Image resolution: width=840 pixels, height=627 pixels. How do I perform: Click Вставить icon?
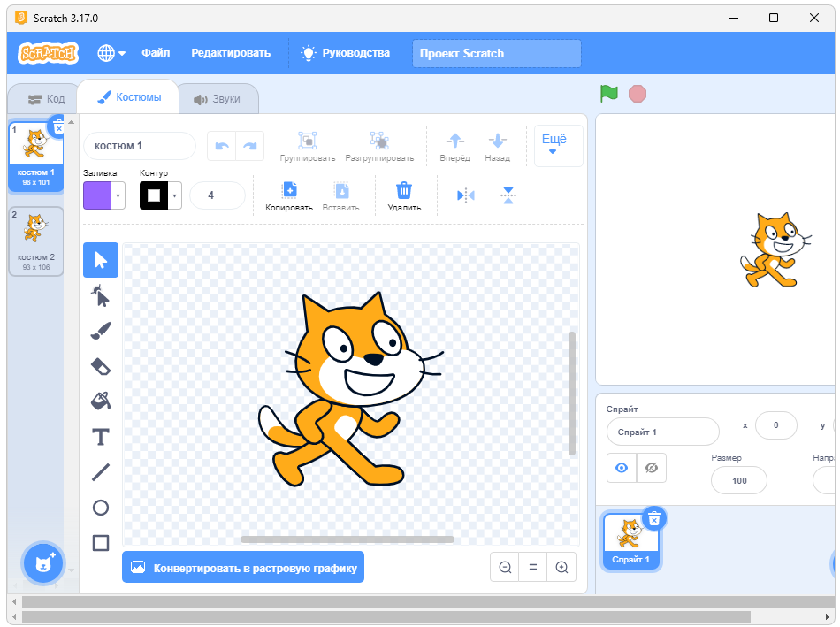pyautogui.click(x=341, y=191)
